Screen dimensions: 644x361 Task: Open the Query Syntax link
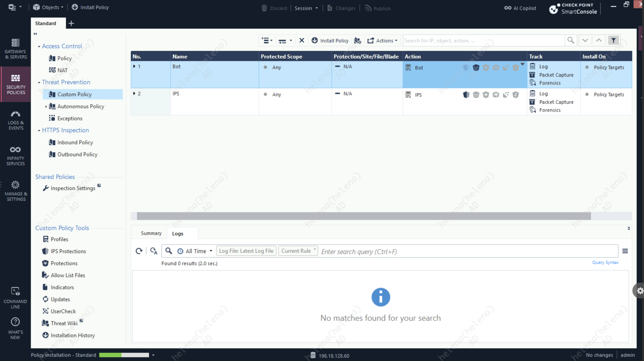point(605,262)
